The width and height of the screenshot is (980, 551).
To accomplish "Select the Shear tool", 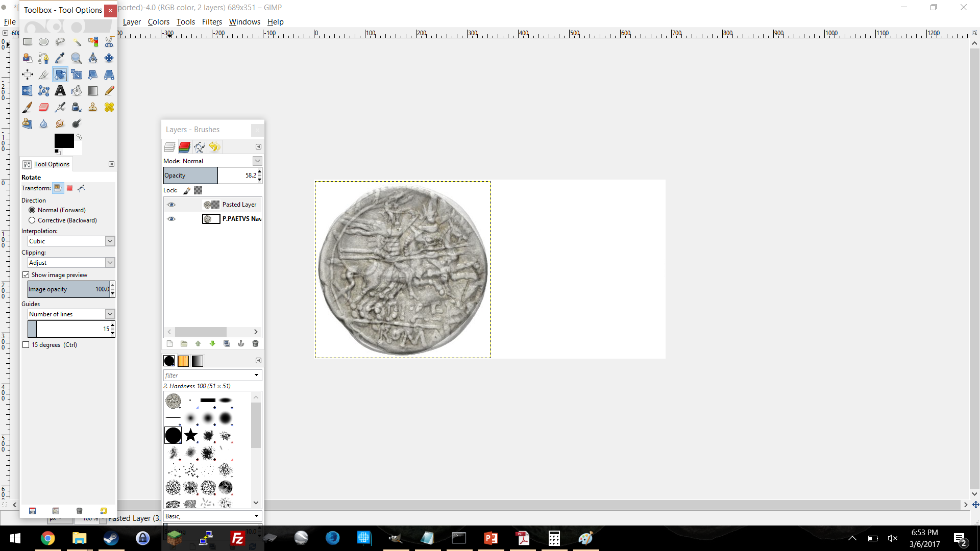I will [x=93, y=74].
